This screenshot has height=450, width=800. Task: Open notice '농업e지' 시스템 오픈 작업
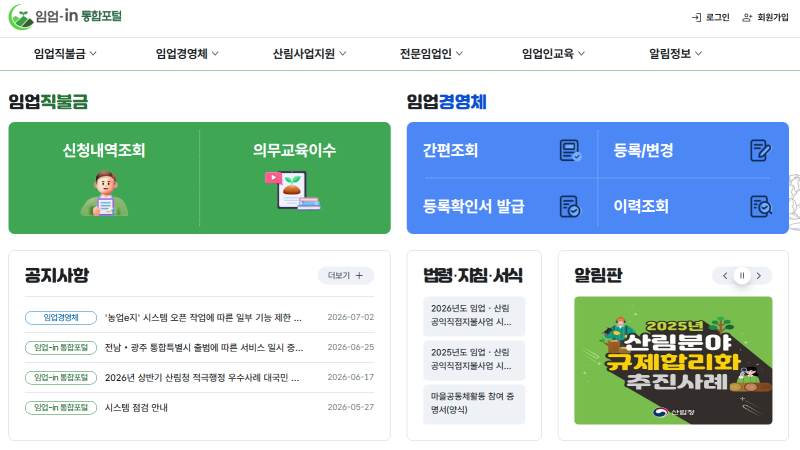(x=203, y=317)
